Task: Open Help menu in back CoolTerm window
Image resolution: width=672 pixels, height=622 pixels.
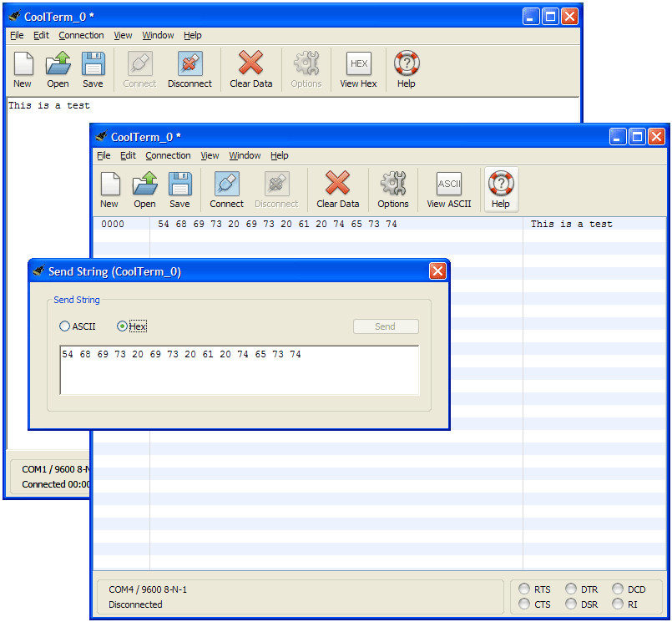Action: [193, 35]
